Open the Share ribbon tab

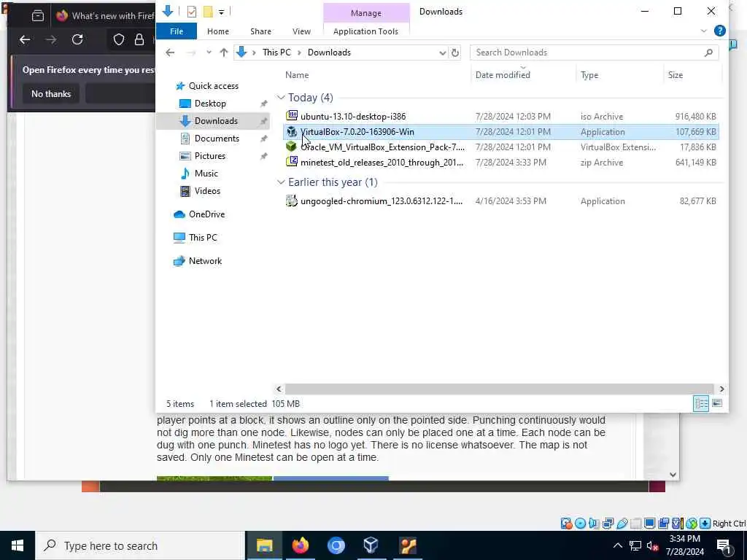point(260,31)
